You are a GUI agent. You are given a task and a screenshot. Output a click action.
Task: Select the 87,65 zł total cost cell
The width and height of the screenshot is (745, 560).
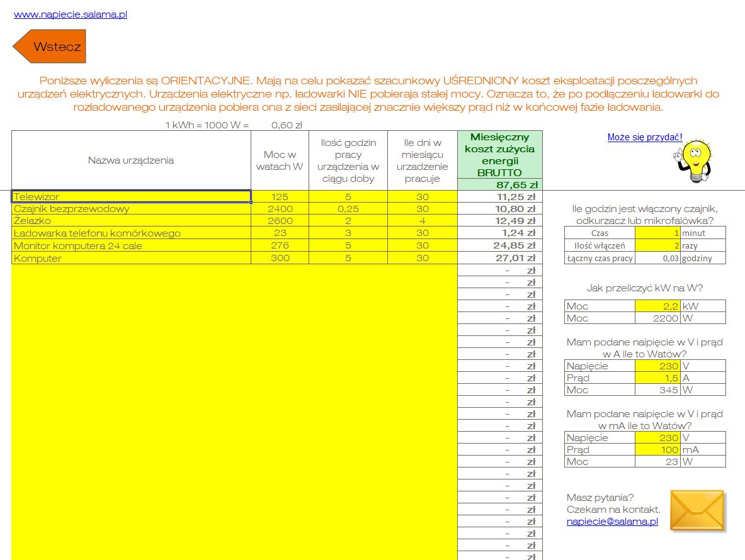(500, 184)
